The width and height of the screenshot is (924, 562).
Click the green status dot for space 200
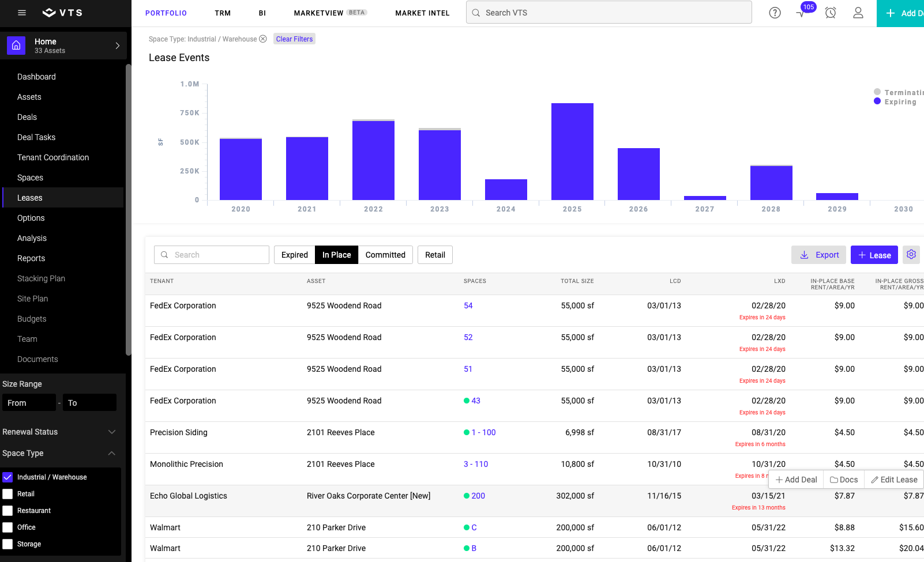tap(467, 496)
